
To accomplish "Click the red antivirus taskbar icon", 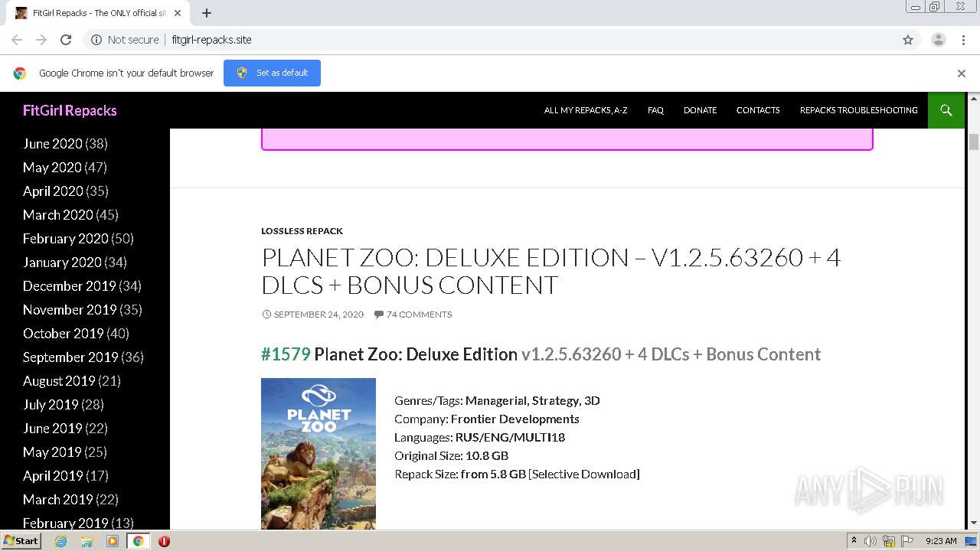I will point(164,541).
